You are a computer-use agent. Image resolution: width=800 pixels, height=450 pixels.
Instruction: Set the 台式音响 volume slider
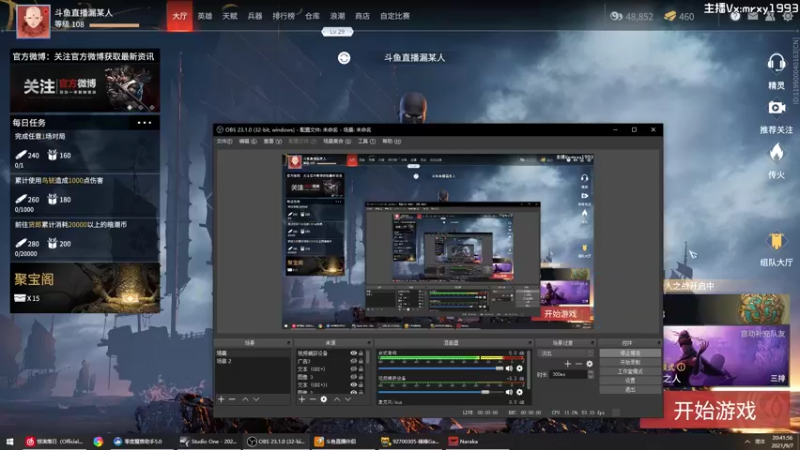pyautogui.click(x=441, y=368)
